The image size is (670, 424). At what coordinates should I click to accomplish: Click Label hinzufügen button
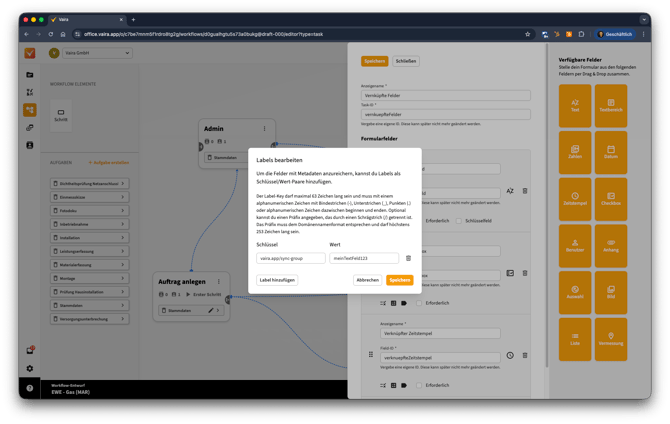click(x=277, y=280)
